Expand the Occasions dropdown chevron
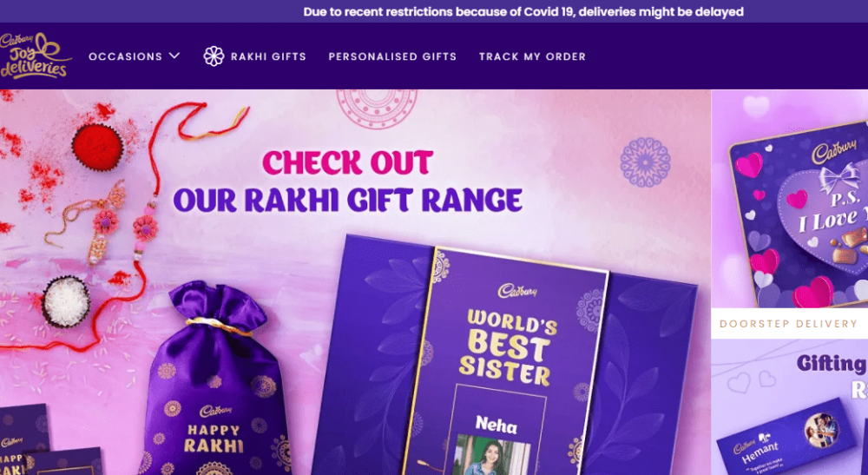Screen dimensions: 868x475 174,56
